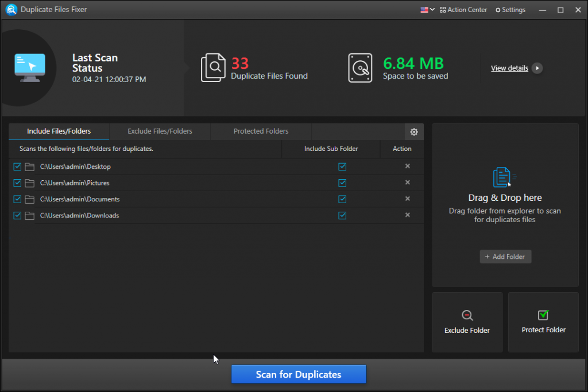588x392 pixels.
Task: Uncheck the Downloads folder from scanning
Action: click(17, 215)
